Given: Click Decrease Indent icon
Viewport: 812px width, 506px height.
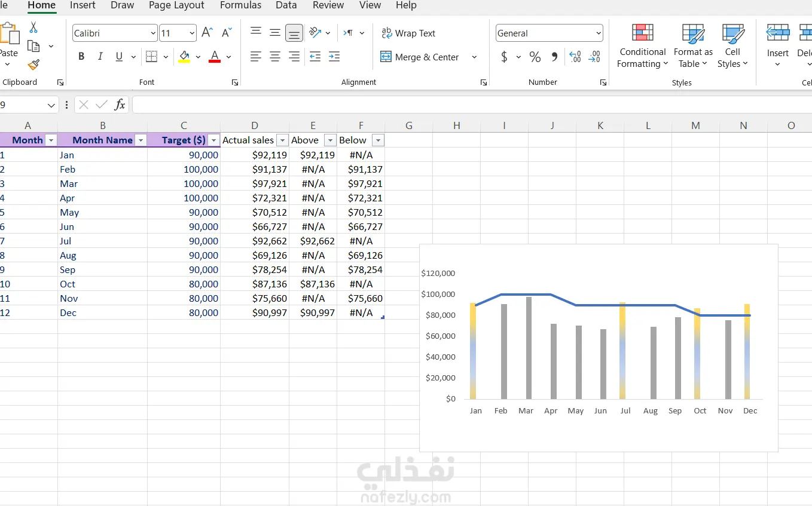Looking at the screenshot, I should [x=315, y=57].
